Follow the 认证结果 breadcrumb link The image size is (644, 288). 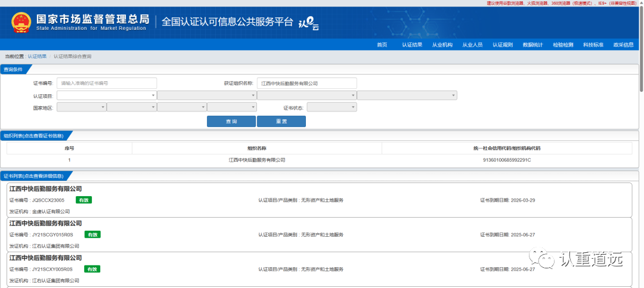(37, 56)
